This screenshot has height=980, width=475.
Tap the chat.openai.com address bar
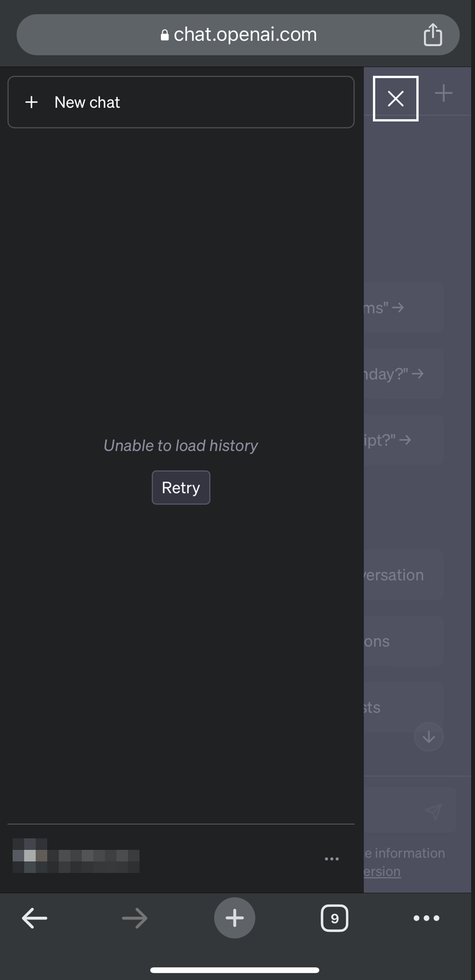click(238, 35)
